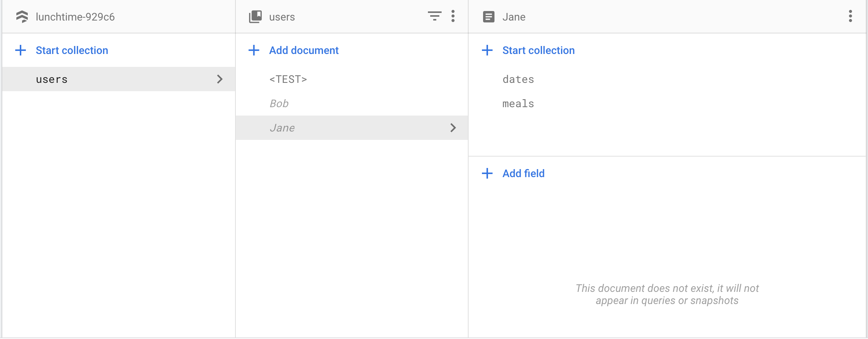Click plus icon beside Add field

pos(487,173)
